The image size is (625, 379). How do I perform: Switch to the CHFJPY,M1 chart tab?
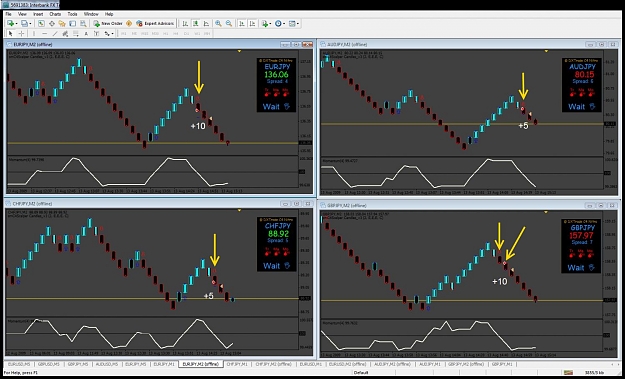pyautogui.click(x=237, y=364)
